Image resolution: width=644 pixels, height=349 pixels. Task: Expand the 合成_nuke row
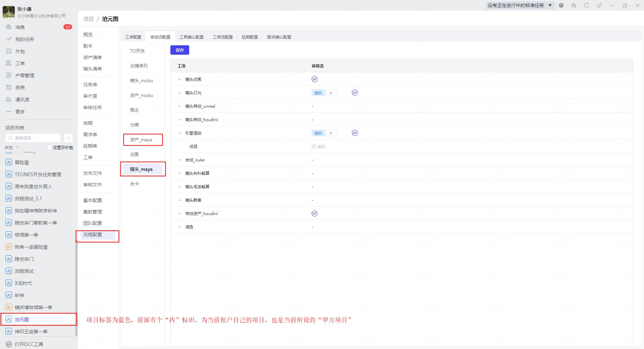pos(179,160)
